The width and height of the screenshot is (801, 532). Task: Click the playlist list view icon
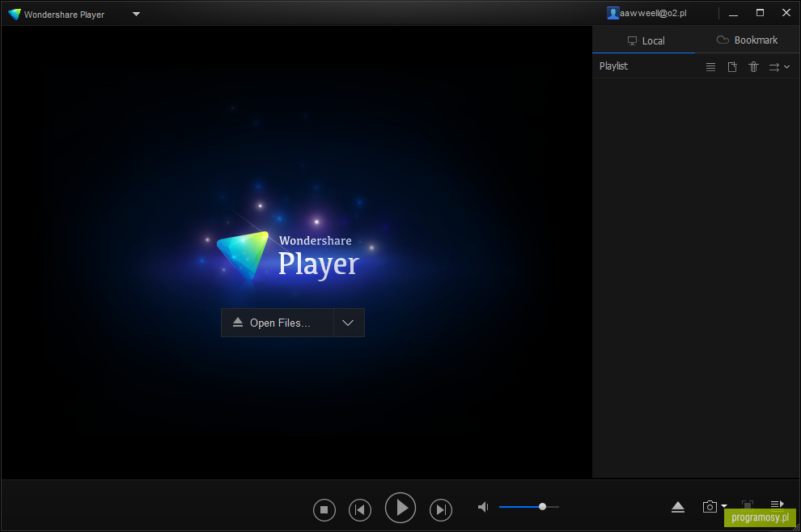click(x=710, y=67)
